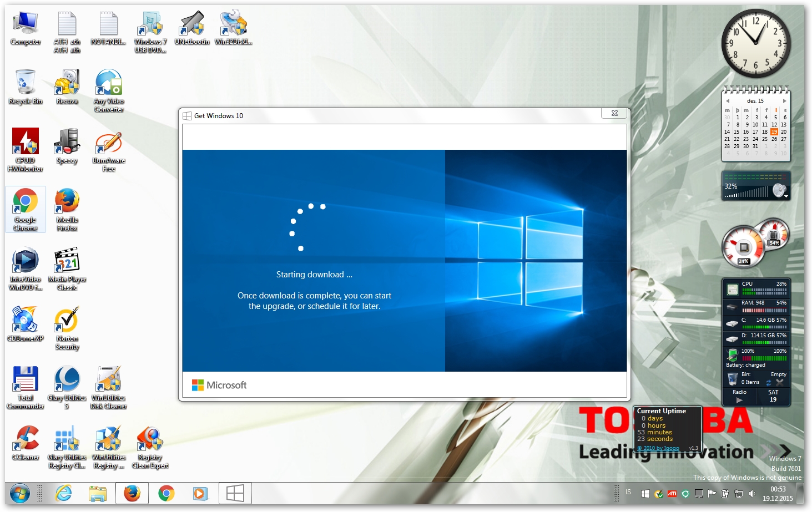This screenshot has width=812, height=512.
Task: Go to previous month in calendar gadget
Action: [x=728, y=101]
